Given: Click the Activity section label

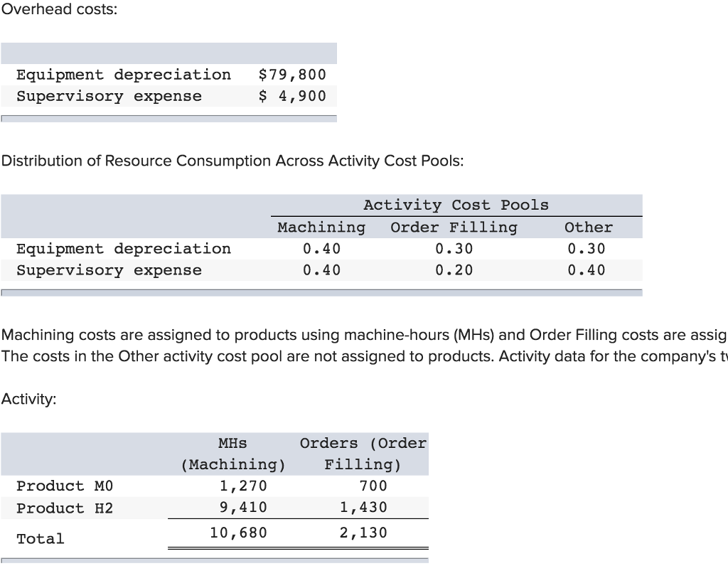Looking at the screenshot, I should (x=23, y=399).
